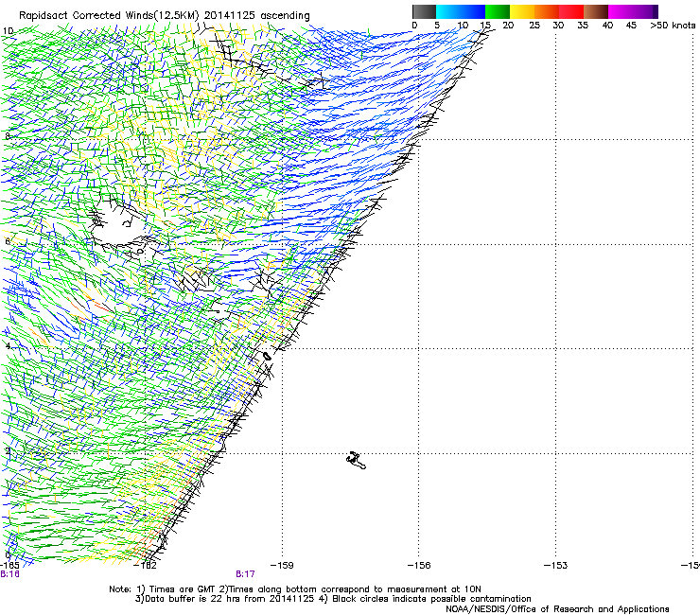Click the '20' knots legend tick label

pos(508,26)
